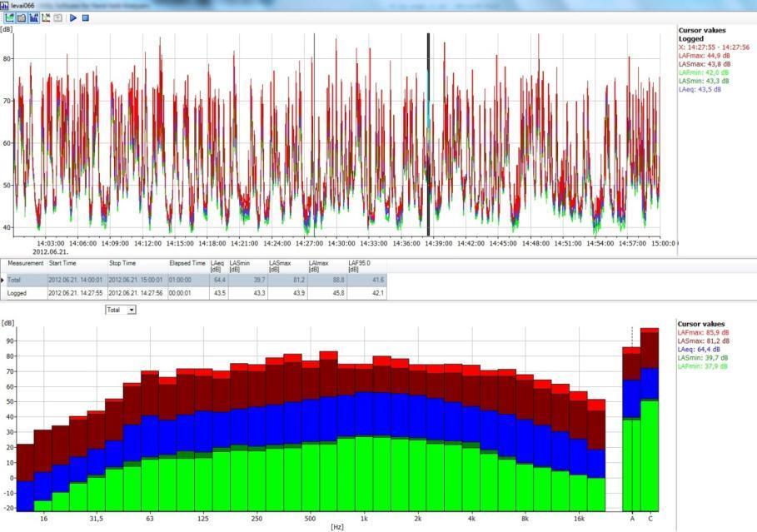Click the black cursor line in time graph
The image size is (757, 532).
tap(428, 134)
